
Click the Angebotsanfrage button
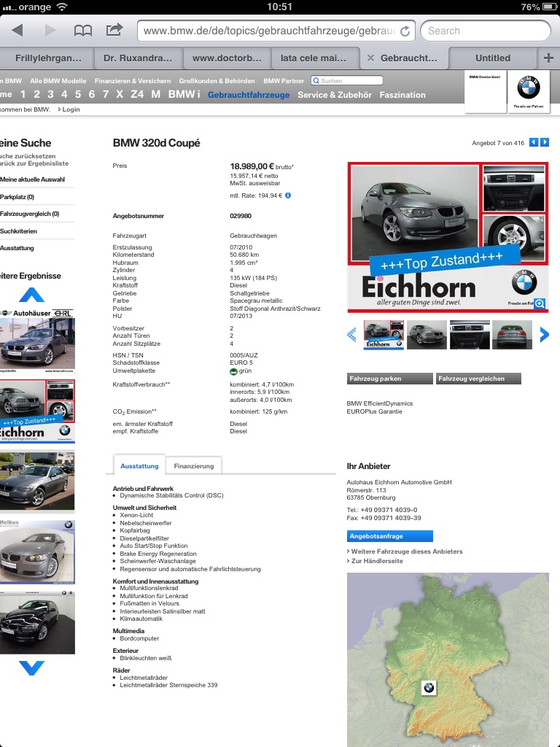click(390, 535)
